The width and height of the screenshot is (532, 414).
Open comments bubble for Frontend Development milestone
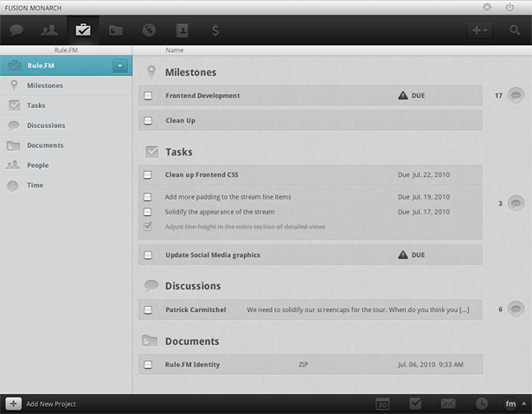coord(516,96)
